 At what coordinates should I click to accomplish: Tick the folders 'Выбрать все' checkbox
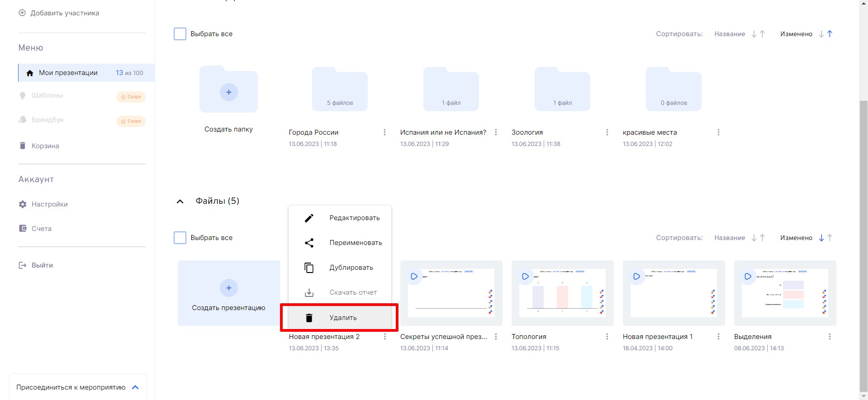click(x=180, y=34)
